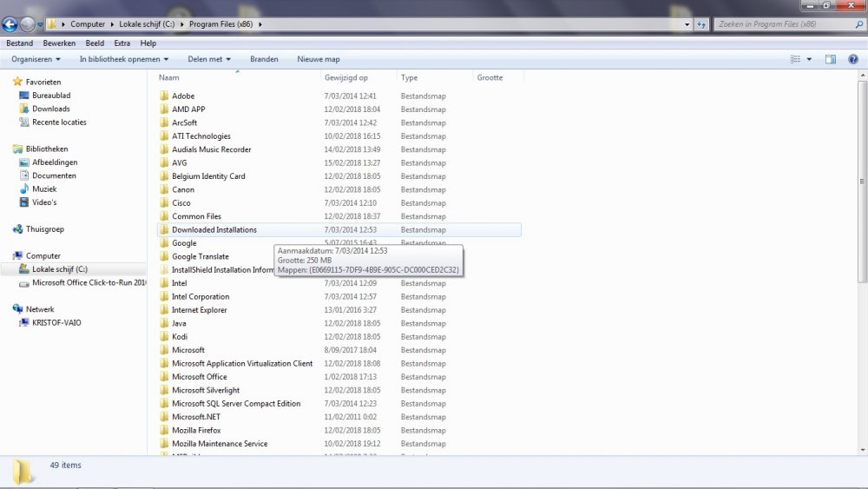Open the Help menu

coord(148,43)
